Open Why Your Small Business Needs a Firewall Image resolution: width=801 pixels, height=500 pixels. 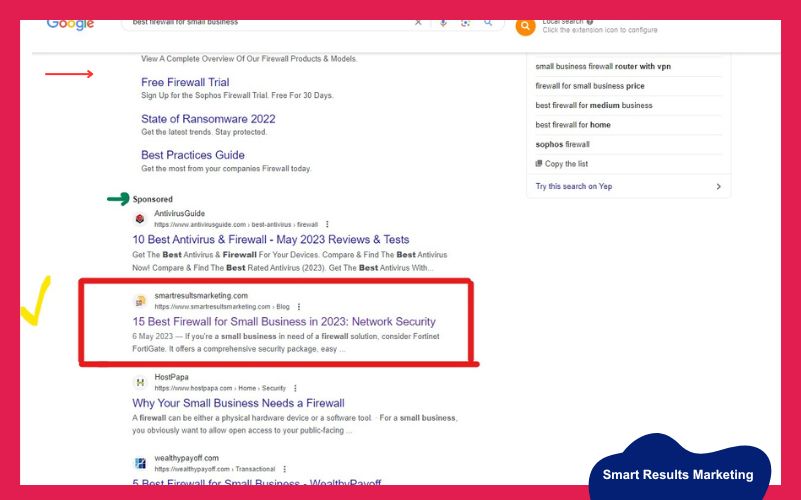[x=238, y=403]
